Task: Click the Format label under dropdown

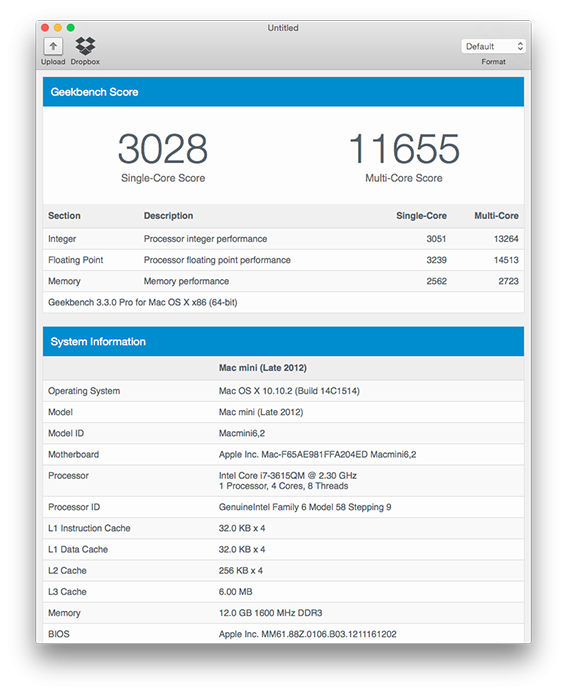Action: [x=493, y=62]
